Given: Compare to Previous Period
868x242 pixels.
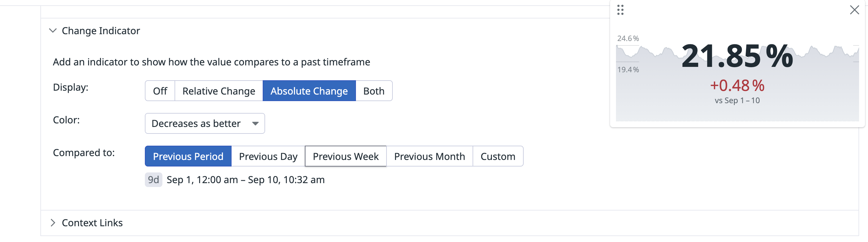Looking at the screenshot, I should [188, 156].
